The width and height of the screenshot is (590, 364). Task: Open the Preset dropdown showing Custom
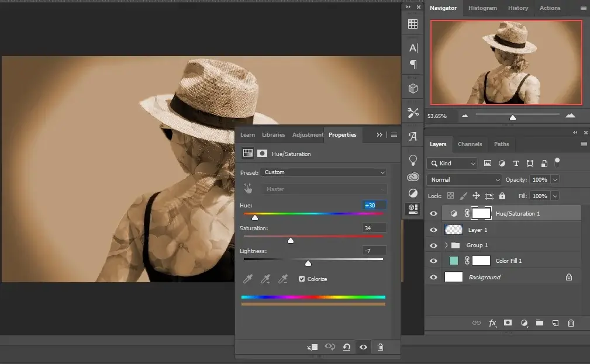point(325,172)
